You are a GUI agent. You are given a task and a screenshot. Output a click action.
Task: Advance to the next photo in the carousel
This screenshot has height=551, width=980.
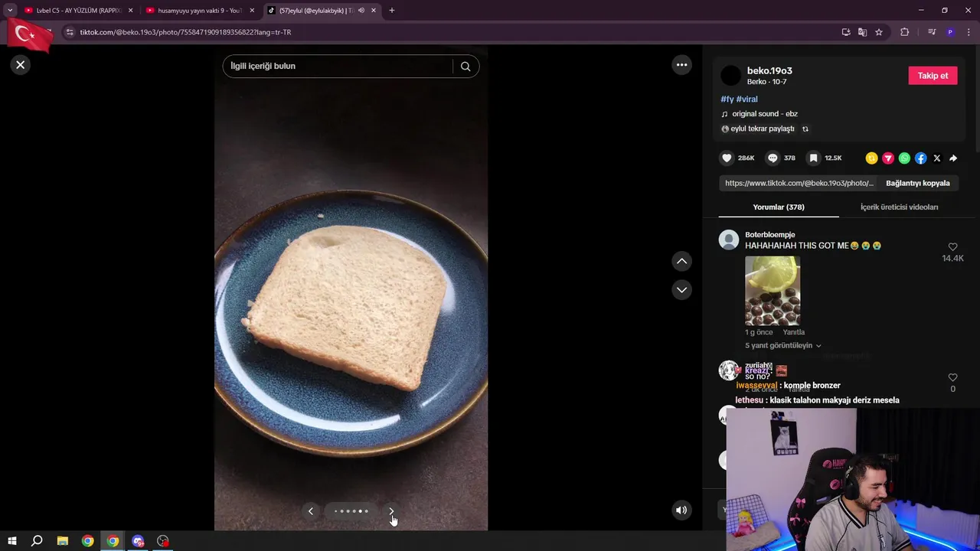pyautogui.click(x=391, y=510)
